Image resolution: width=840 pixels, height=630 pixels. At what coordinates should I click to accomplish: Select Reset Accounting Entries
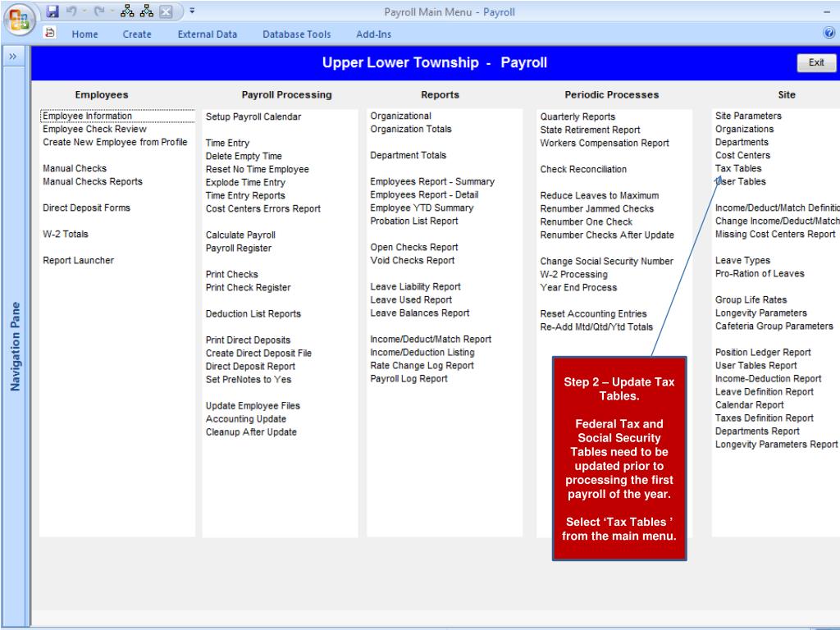point(593,313)
